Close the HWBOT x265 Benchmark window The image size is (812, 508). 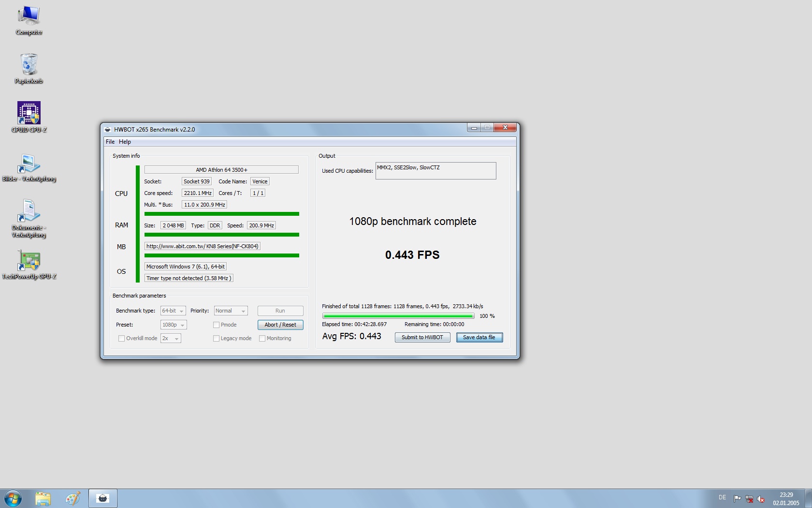point(505,128)
